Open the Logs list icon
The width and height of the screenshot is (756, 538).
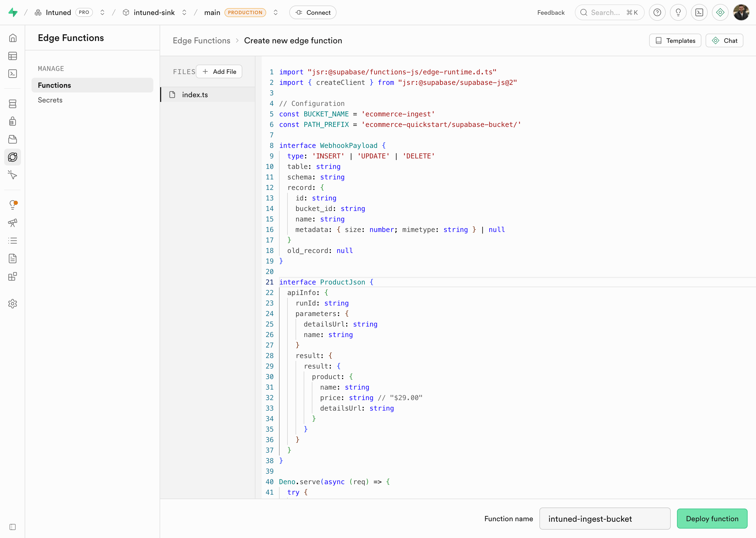coord(13,241)
